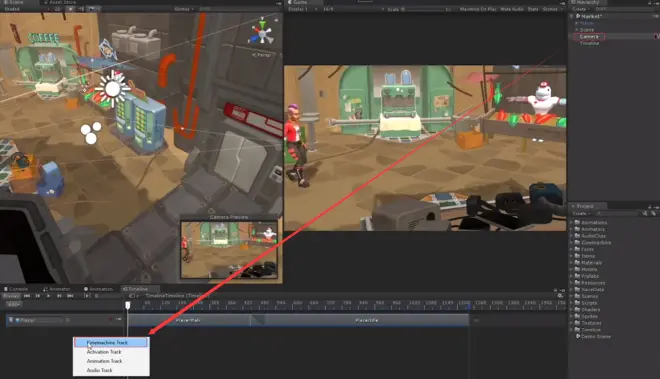660x379 pixels.
Task: Toggle Mute Audio in the Game view
Action: click(512, 9)
